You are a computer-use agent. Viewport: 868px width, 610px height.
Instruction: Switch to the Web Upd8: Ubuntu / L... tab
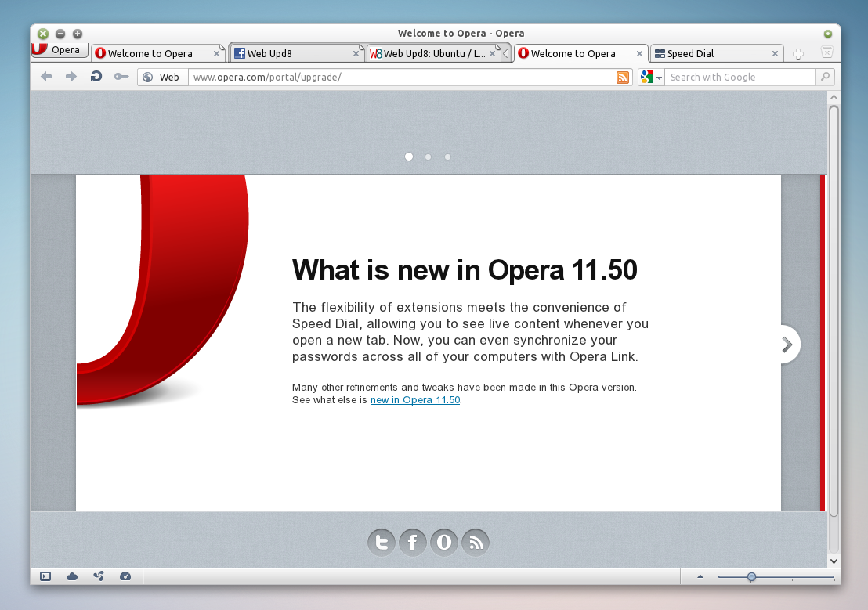435,54
